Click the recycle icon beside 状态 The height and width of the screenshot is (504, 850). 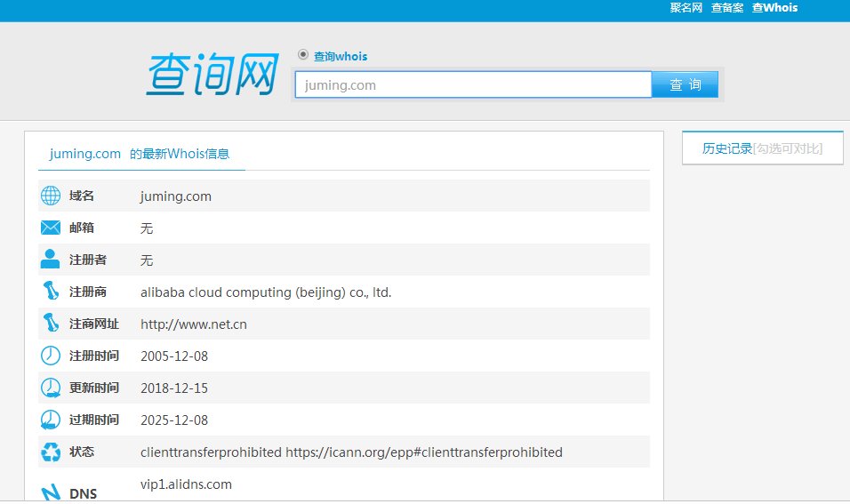pyautogui.click(x=51, y=452)
